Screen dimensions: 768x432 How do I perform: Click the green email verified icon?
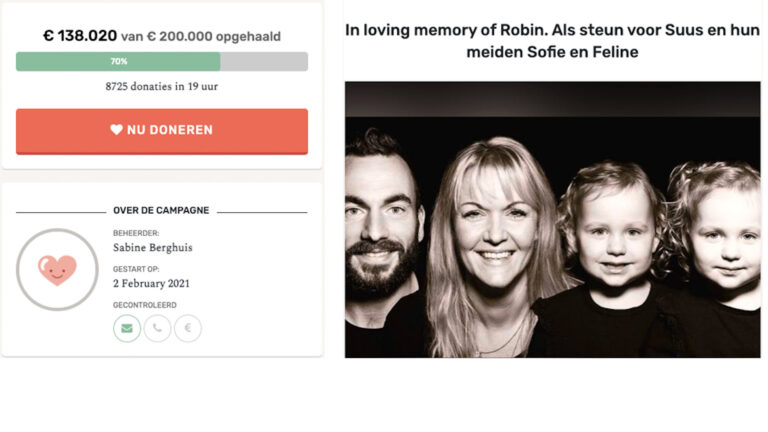127,328
